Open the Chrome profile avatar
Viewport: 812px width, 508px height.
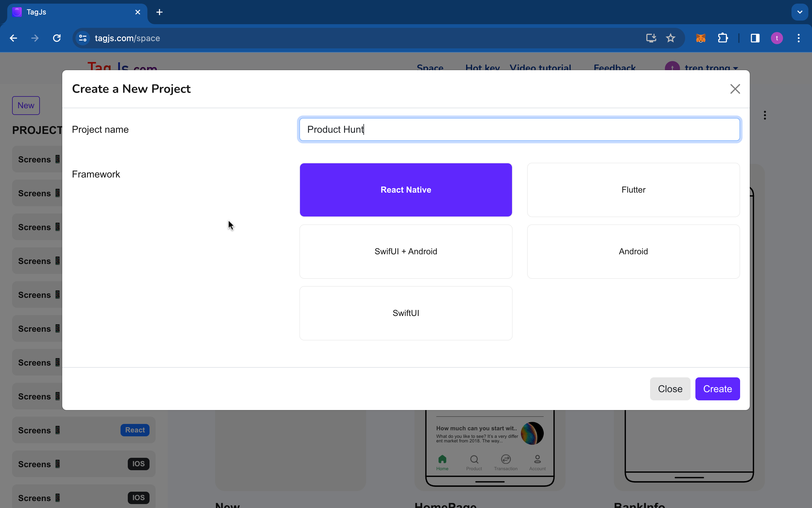click(777, 38)
